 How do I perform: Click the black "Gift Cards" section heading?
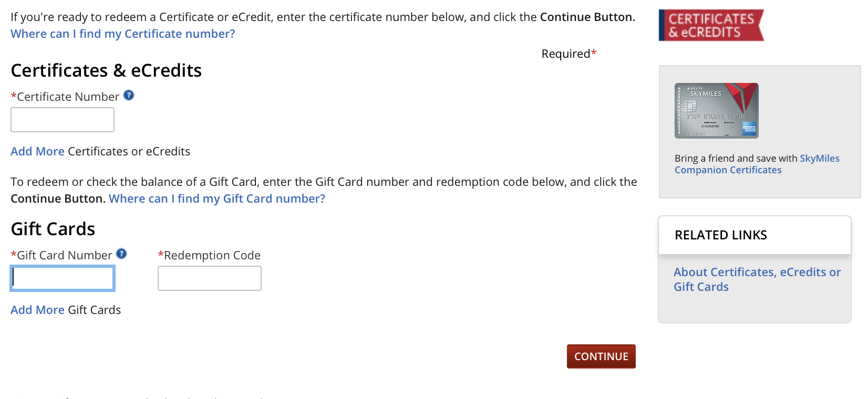point(53,229)
